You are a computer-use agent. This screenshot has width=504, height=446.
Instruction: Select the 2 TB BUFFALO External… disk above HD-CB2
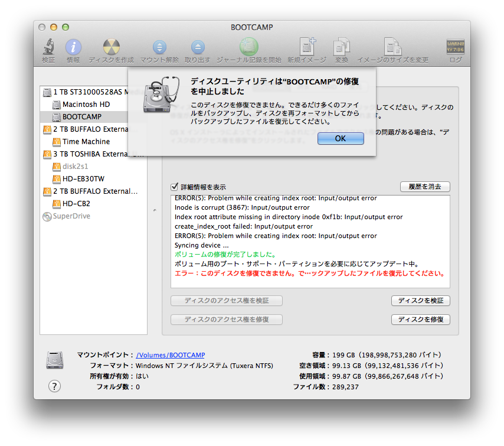pos(93,191)
